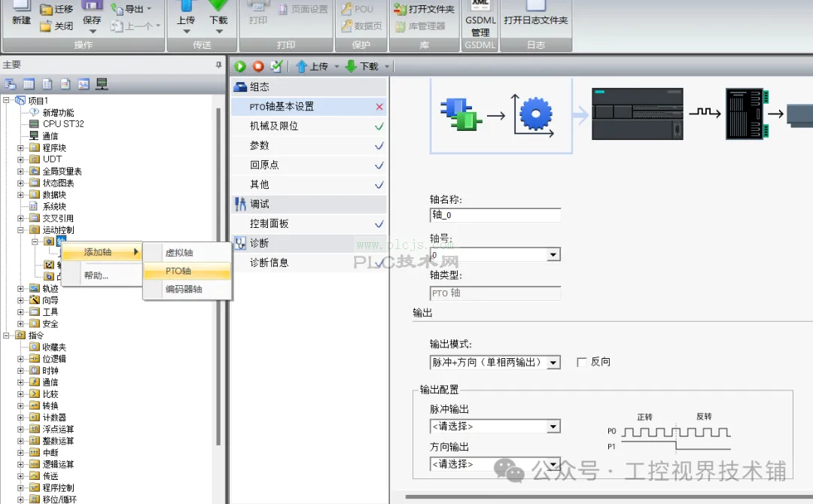Click the 轴名称 axis name field
Image resolution: width=813 pixels, height=504 pixels.
point(495,215)
